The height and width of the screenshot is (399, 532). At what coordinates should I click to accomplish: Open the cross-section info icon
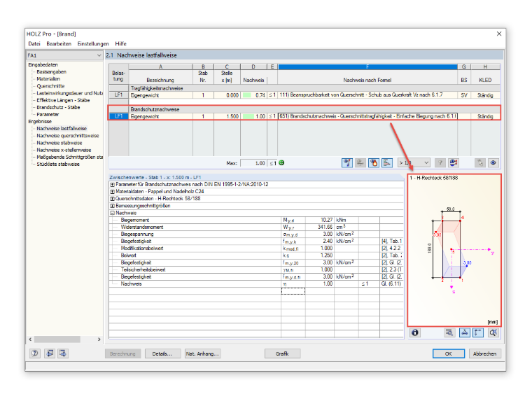point(414,332)
